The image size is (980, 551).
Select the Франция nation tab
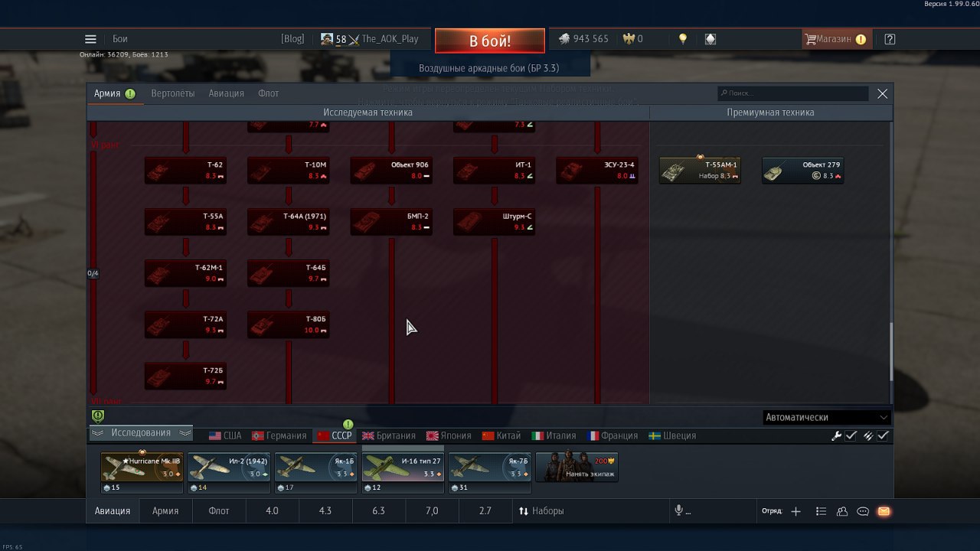[x=612, y=435]
